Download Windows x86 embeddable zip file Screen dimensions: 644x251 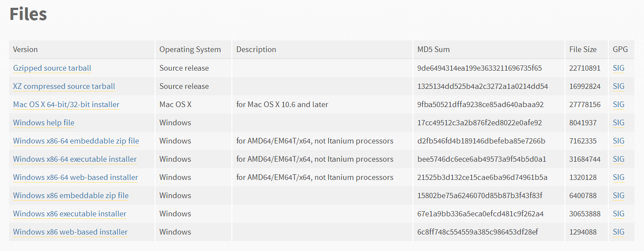pos(71,196)
